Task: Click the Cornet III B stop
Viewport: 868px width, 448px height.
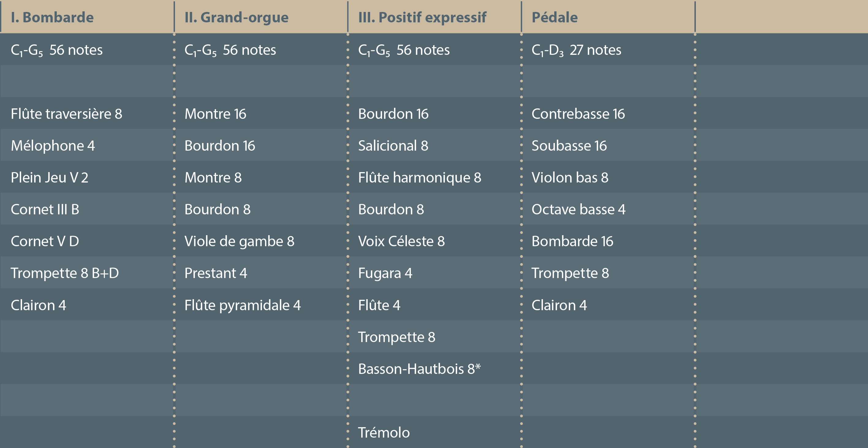Action: click(45, 209)
